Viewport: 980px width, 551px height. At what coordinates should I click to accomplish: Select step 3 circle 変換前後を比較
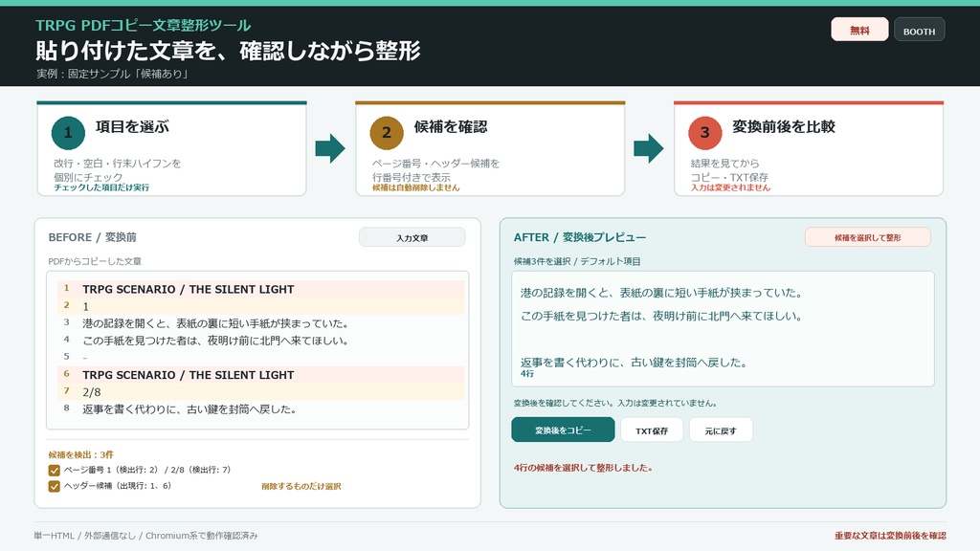(x=705, y=132)
